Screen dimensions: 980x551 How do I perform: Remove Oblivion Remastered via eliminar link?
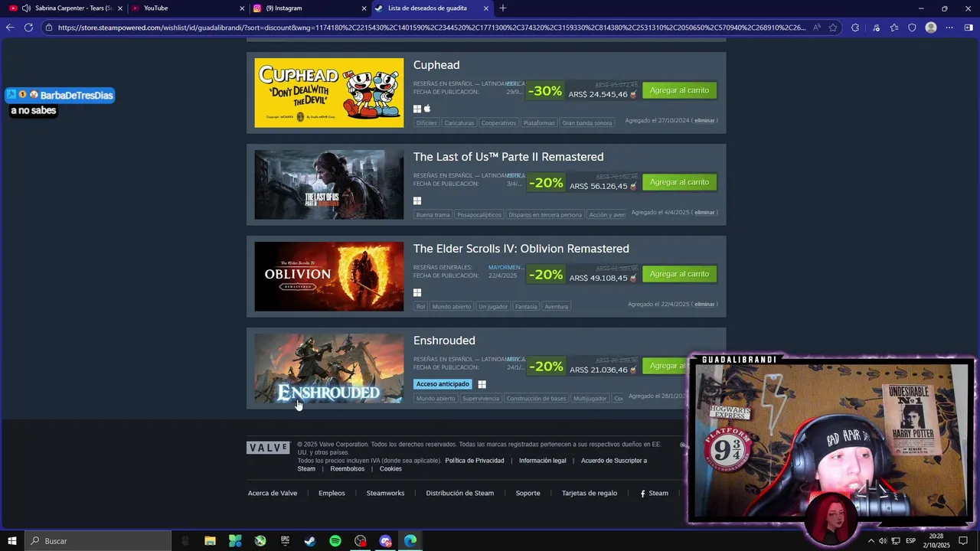click(704, 305)
